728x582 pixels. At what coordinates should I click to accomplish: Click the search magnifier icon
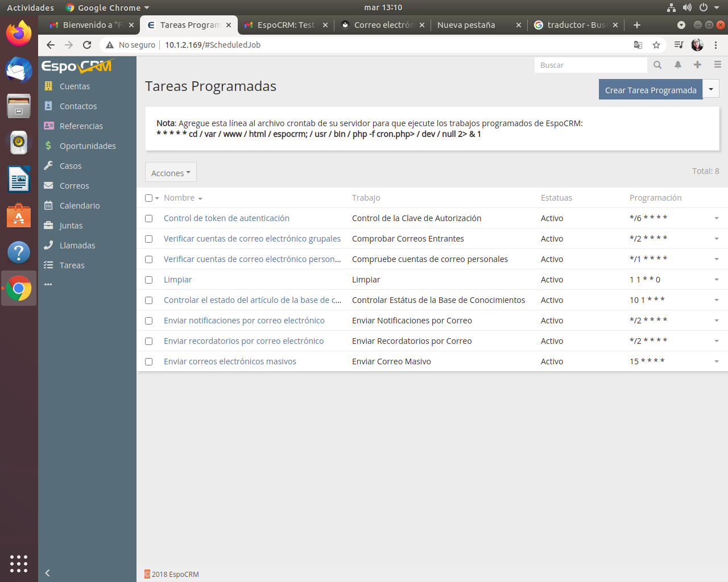[657, 65]
